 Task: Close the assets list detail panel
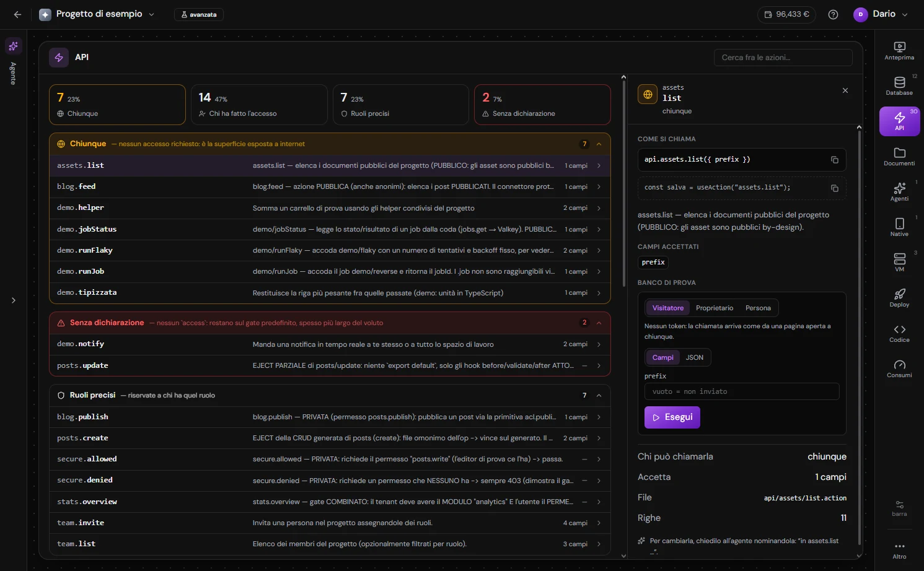[845, 90]
